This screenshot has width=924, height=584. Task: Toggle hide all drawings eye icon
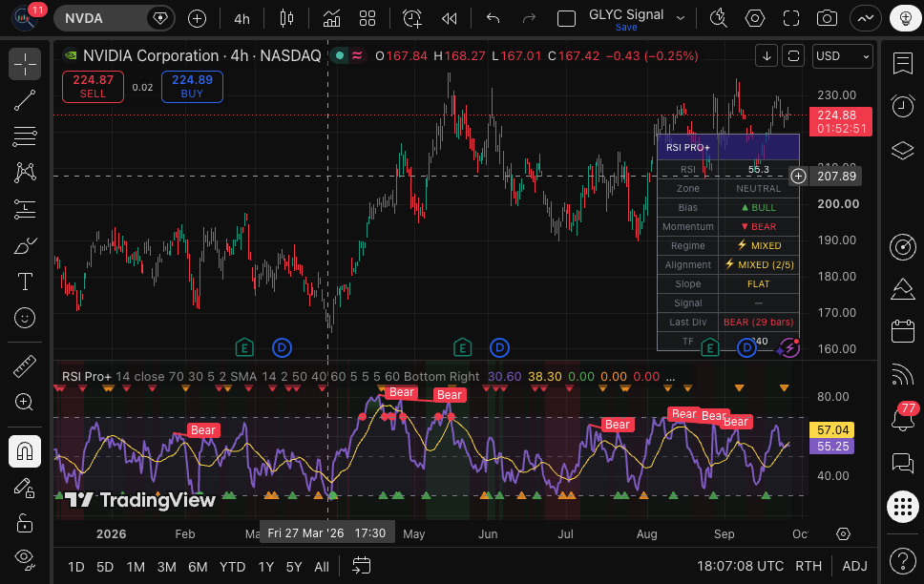(x=25, y=558)
